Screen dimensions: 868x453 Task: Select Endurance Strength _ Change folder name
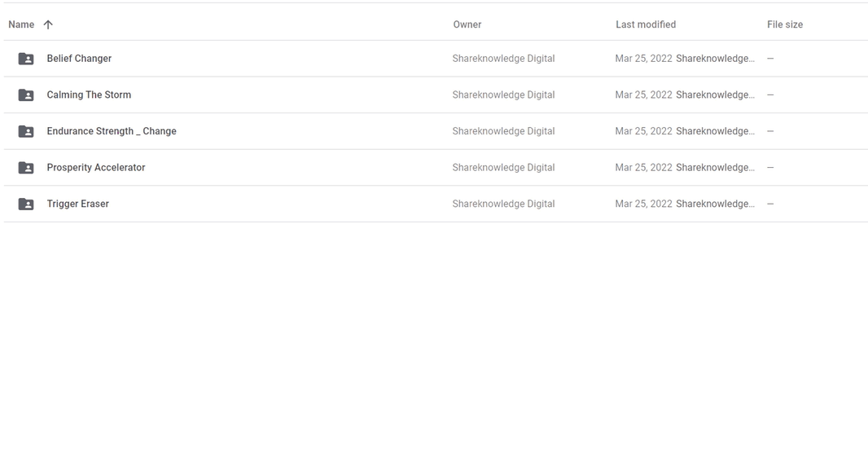click(112, 131)
